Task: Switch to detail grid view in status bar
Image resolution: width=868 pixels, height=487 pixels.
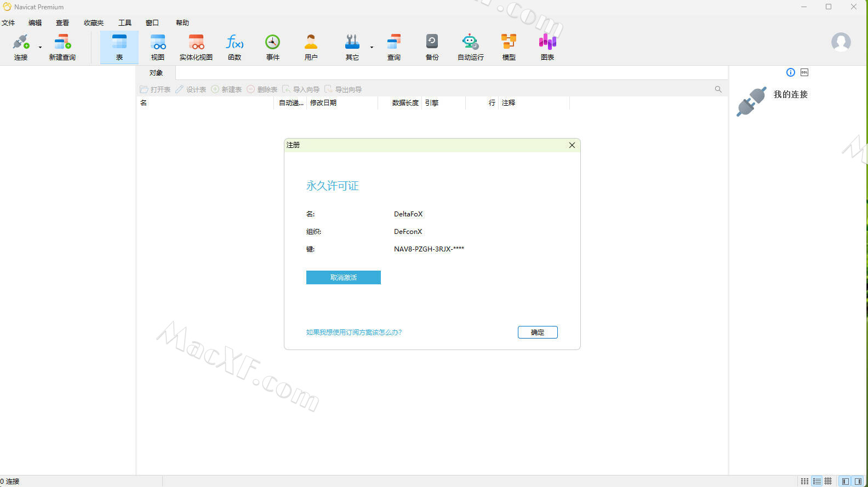Action: [x=828, y=481]
